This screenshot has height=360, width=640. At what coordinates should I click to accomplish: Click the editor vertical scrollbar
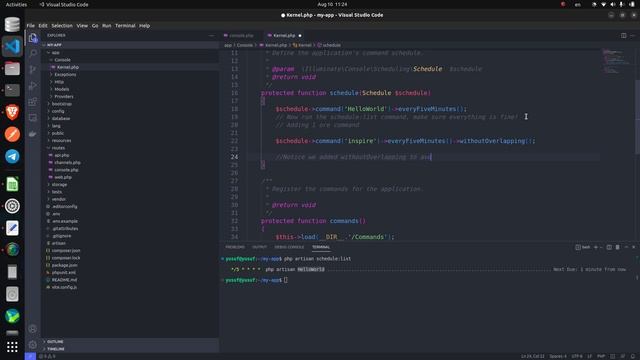click(x=637, y=116)
